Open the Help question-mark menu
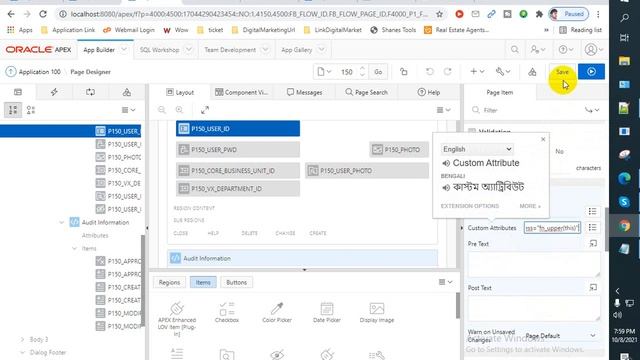640x360 pixels. [x=566, y=50]
